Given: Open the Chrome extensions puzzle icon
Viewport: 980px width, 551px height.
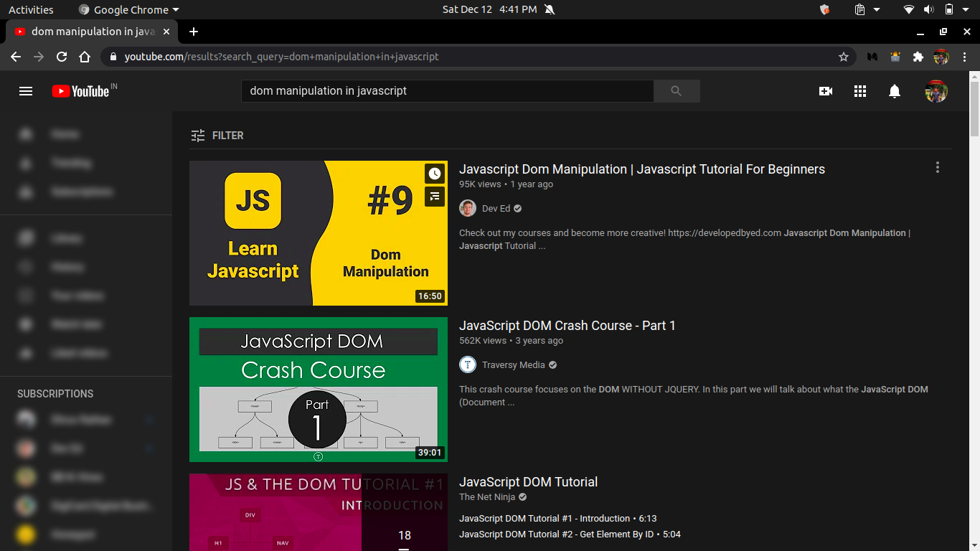Looking at the screenshot, I should [x=918, y=57].
